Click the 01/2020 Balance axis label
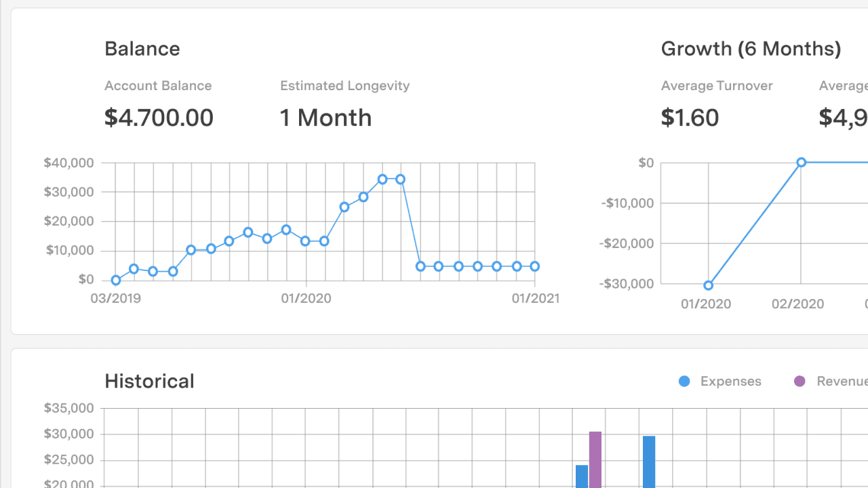 [x=306, y=298]
